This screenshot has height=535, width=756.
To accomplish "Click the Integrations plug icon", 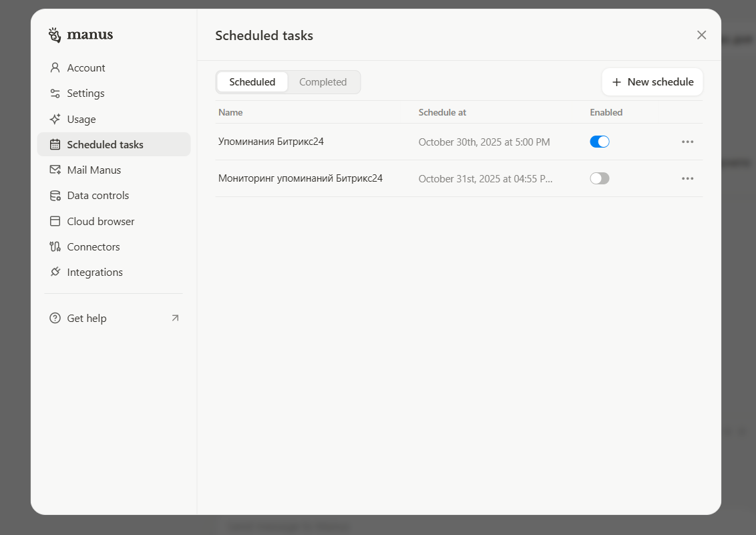I will click(x=55, y=273).
